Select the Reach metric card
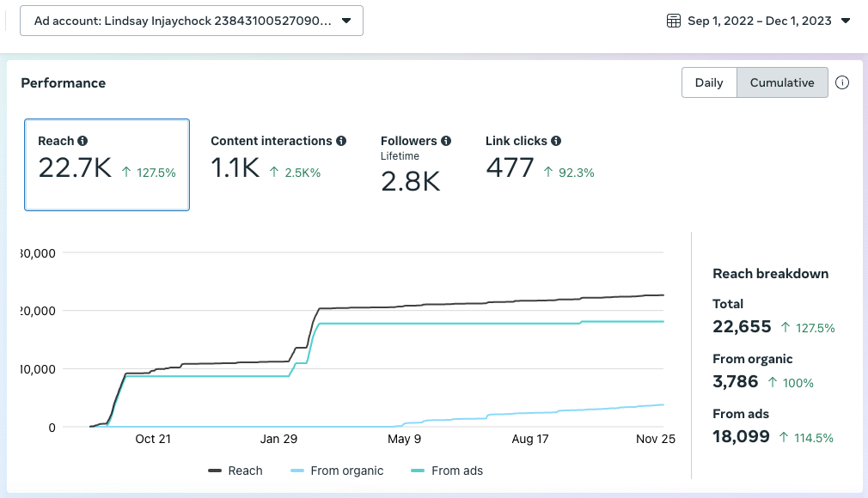868x498 pixels. (x=107, y=164)
